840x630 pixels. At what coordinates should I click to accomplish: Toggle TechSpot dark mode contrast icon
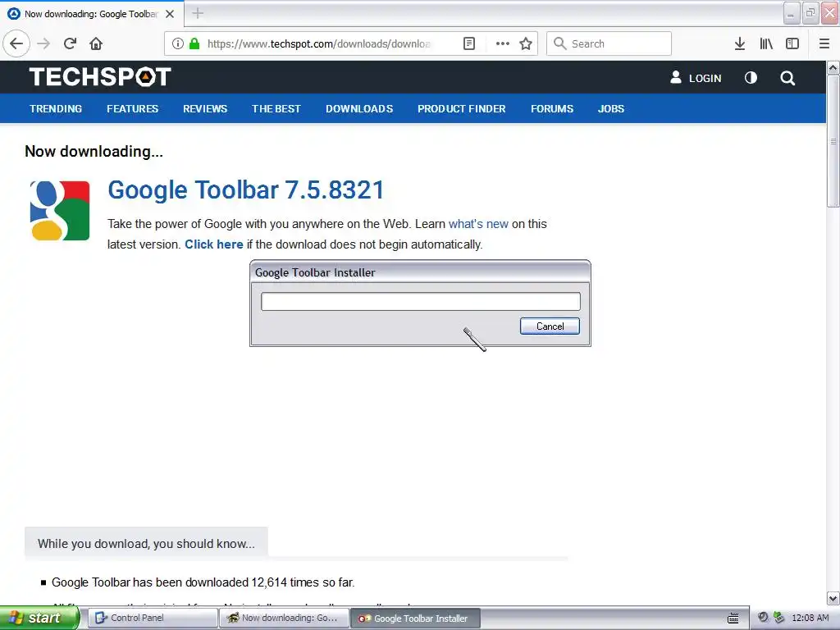point(751,78)
